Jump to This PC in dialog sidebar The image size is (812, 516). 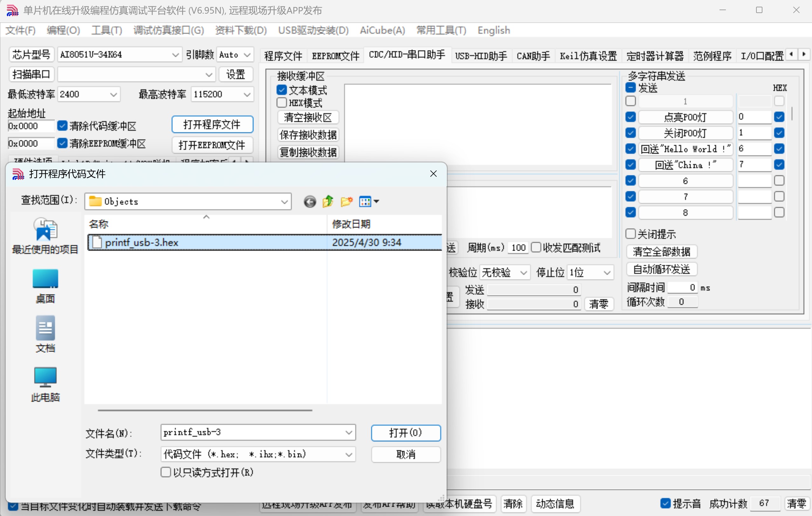(45, 384)
